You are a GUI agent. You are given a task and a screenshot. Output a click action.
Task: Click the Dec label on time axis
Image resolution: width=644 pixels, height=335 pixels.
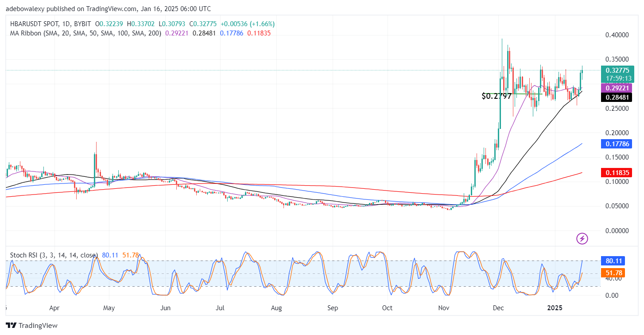tap(499, 308)
